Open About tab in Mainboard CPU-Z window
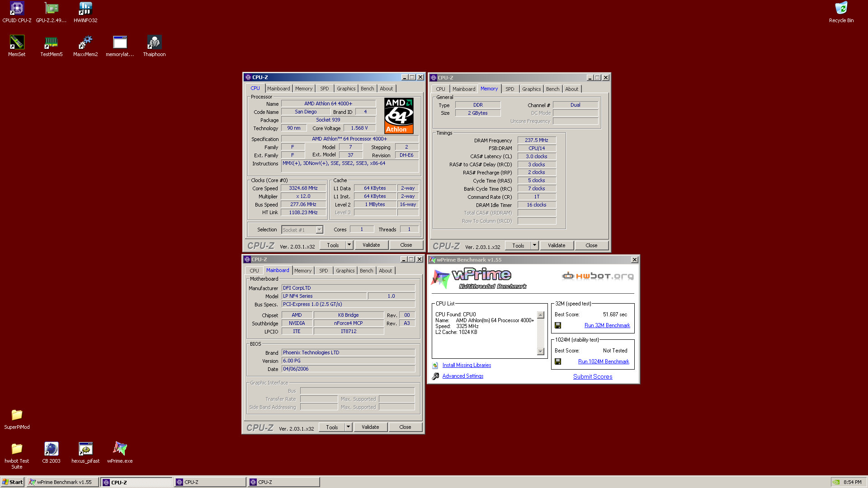868x488 pixels. tap(385, 271)
